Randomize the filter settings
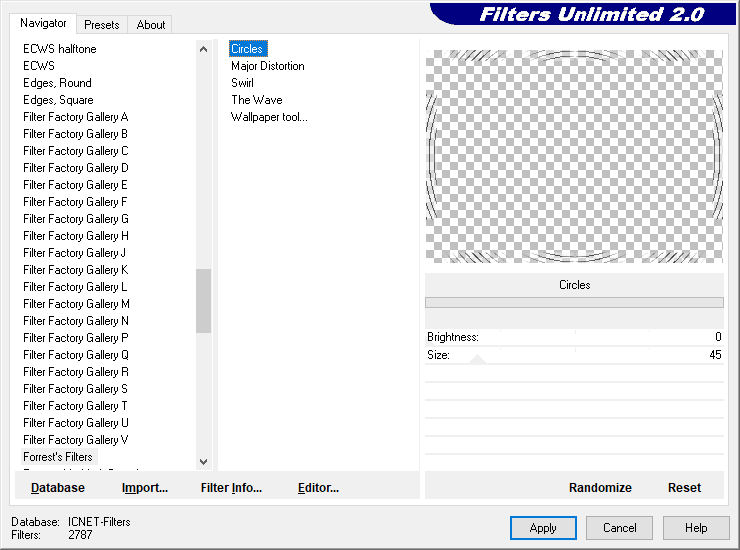Image resolution: width=740 pixels, height=550 pixels. tap(600, 488)
